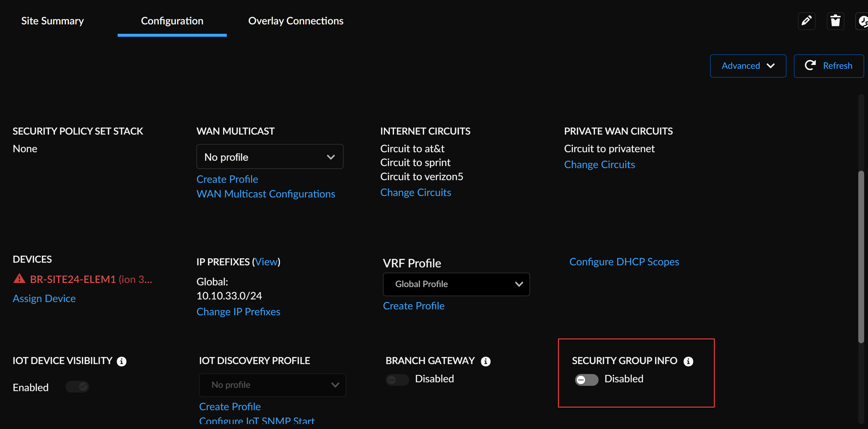Image resolution: width=868 pixels, height=429 pixels.
Task: Click the trash delete icon
Action: tap(835, 21)
